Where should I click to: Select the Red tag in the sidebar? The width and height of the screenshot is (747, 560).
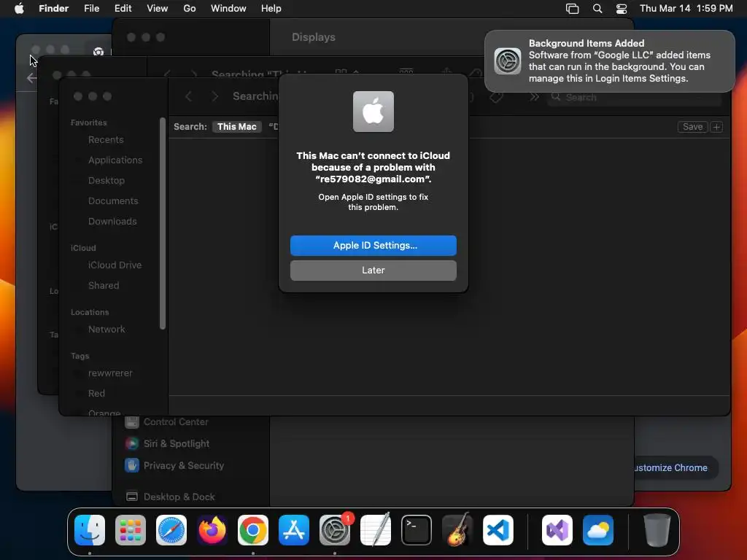[96, 393]
